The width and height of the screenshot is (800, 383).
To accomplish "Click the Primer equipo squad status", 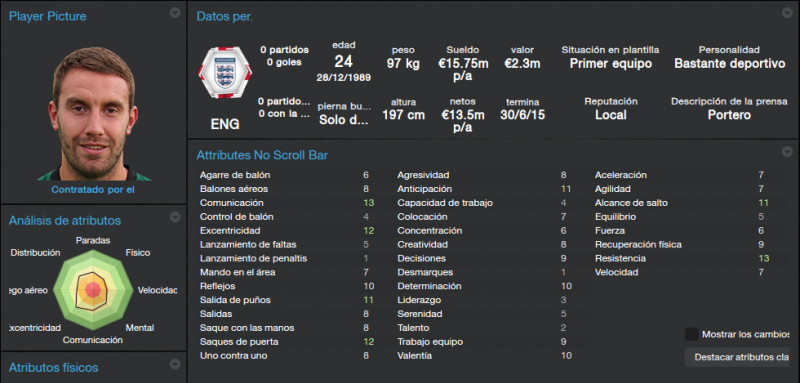I will [x=611, y=64].
